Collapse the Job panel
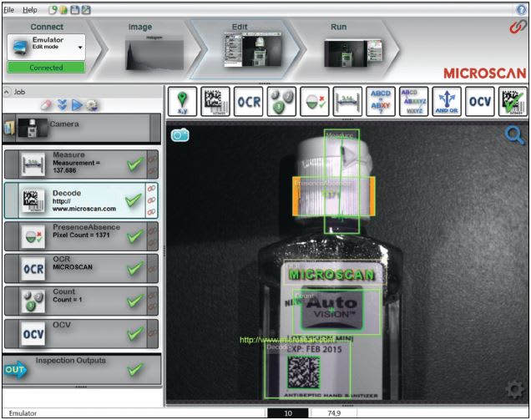Image resolution: width=531 pixels, height=420 pixels. tap(7, 92)
